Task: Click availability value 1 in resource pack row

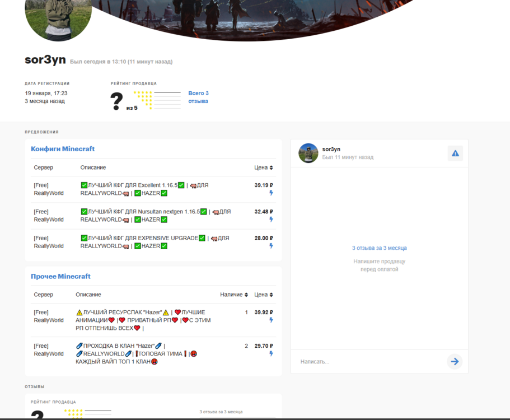Action: tap(246, 312)
